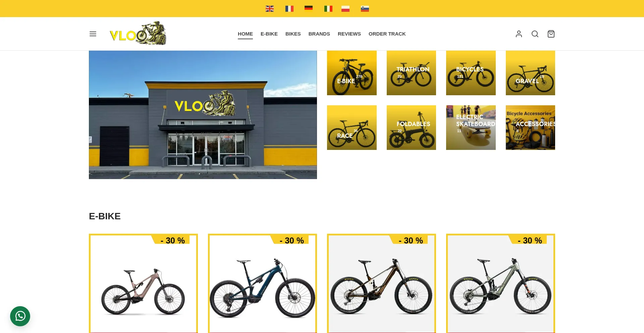Screen dimensions: 644x333
Task: Open the TRIATHLON category tile
Action: (x=411, y=73)
